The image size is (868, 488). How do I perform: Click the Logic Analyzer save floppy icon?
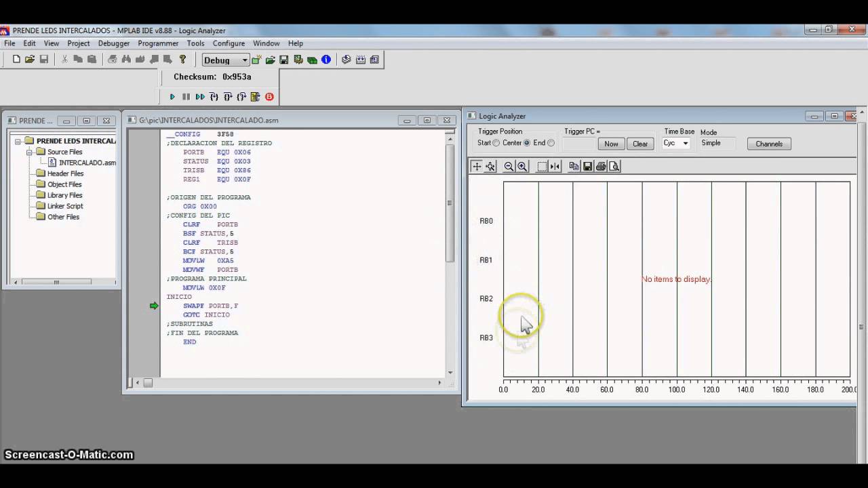pos(587,166)
